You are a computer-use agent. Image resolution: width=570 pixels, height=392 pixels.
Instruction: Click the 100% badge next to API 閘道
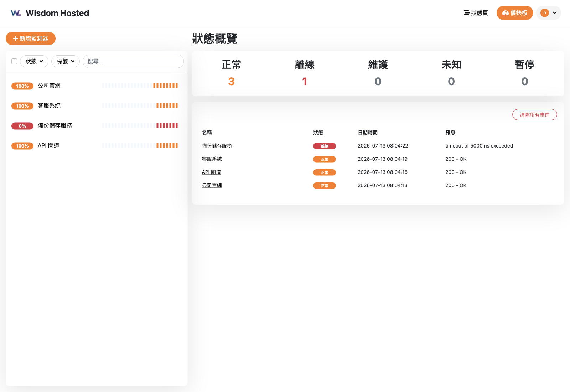(22, 146)
